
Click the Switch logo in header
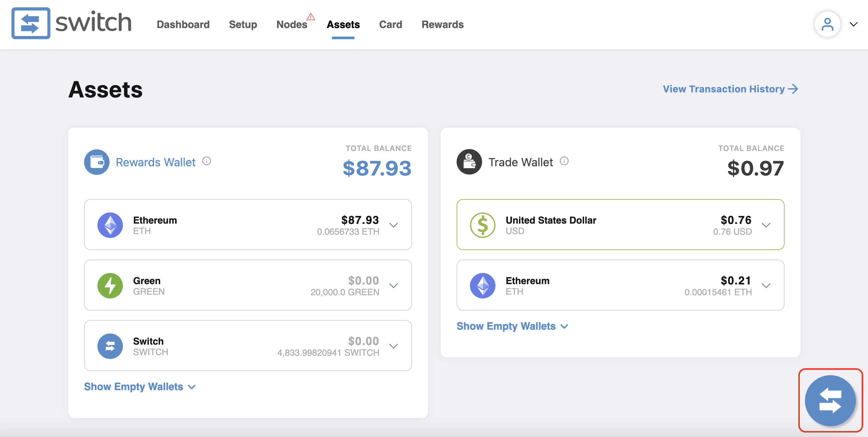click(71, 23)
